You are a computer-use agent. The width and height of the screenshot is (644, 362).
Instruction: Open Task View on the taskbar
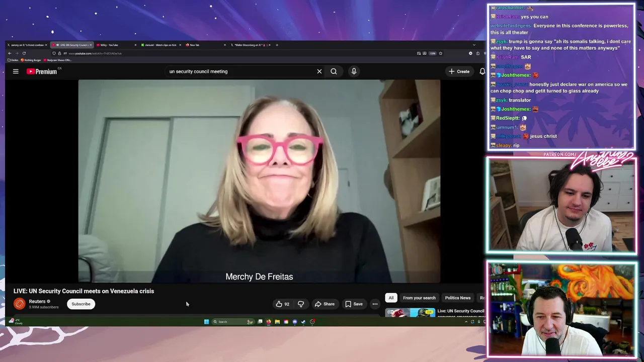point(260,322)
